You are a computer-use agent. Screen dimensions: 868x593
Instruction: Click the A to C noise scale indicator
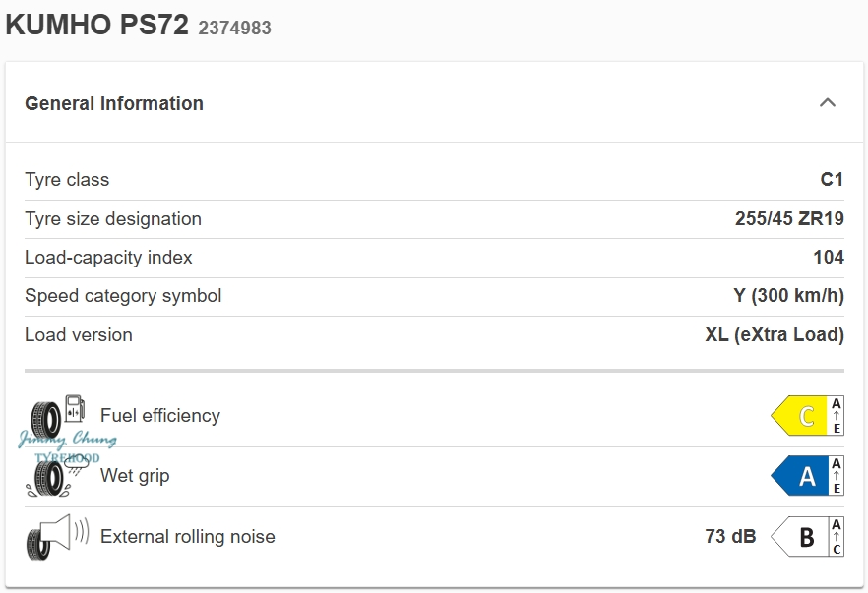[x=837, y=537]
